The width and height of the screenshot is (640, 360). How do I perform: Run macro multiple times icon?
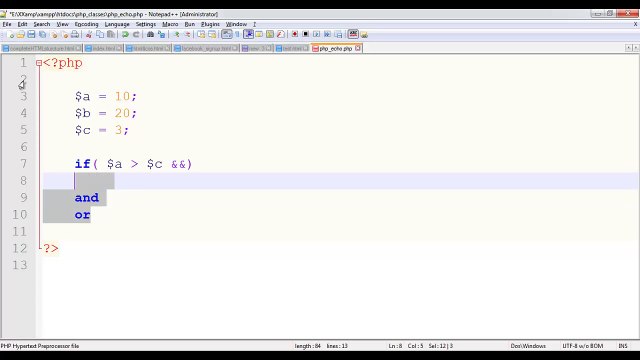click(327, 35)
